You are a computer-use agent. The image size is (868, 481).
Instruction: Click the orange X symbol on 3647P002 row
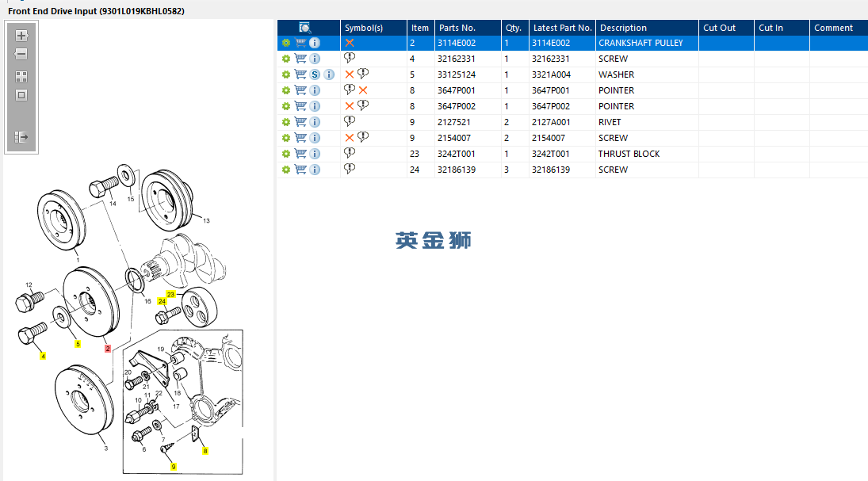pos(350,106)
